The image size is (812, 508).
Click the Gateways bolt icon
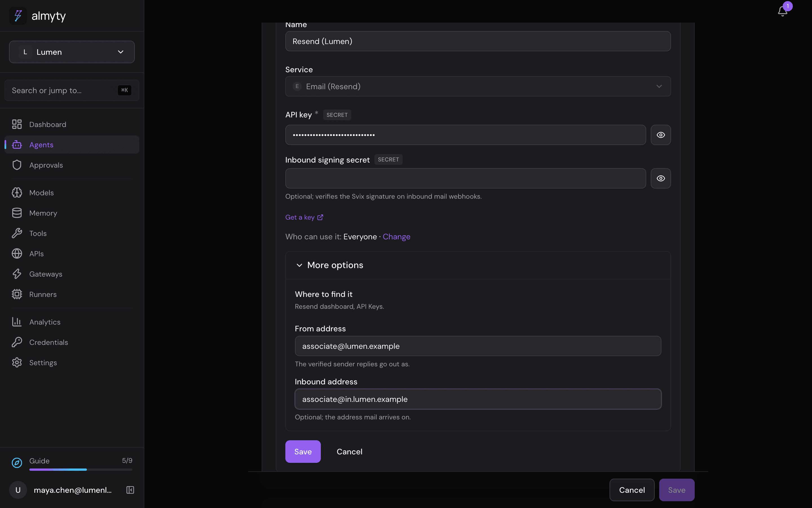[17, 274]
